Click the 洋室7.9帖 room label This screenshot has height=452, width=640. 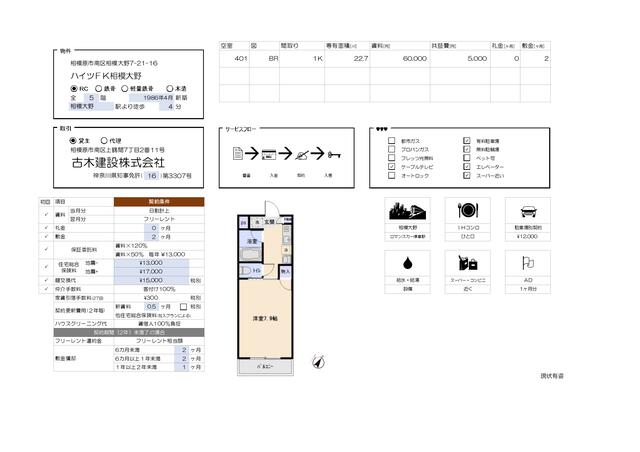pyautogui.click(x=265, y=318)
